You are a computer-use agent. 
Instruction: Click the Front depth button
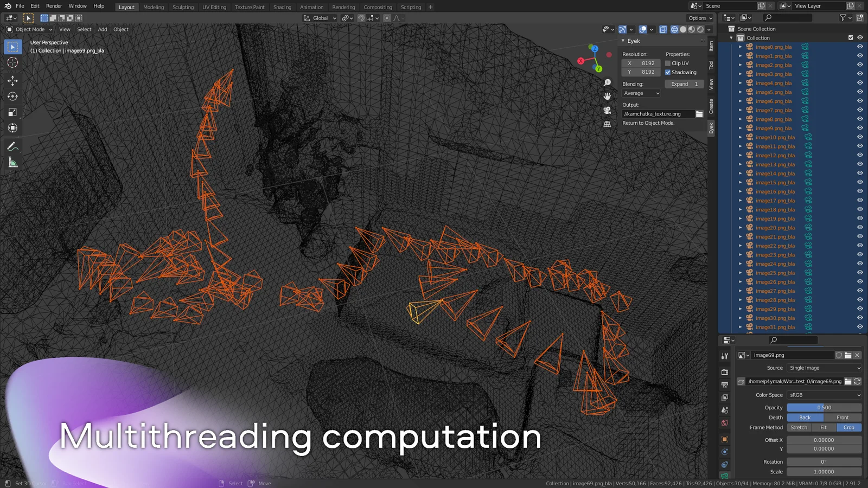(x=842, y=418)
